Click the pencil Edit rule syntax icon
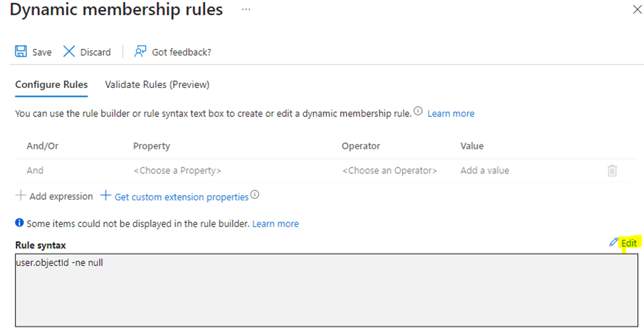 tap(614, 243)
